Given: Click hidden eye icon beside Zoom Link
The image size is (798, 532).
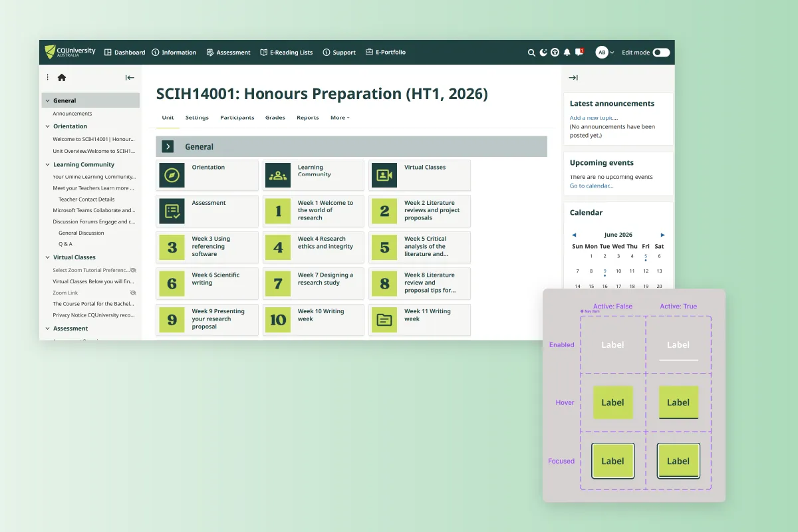Looking at the screenshot, I should pos(133,293).
